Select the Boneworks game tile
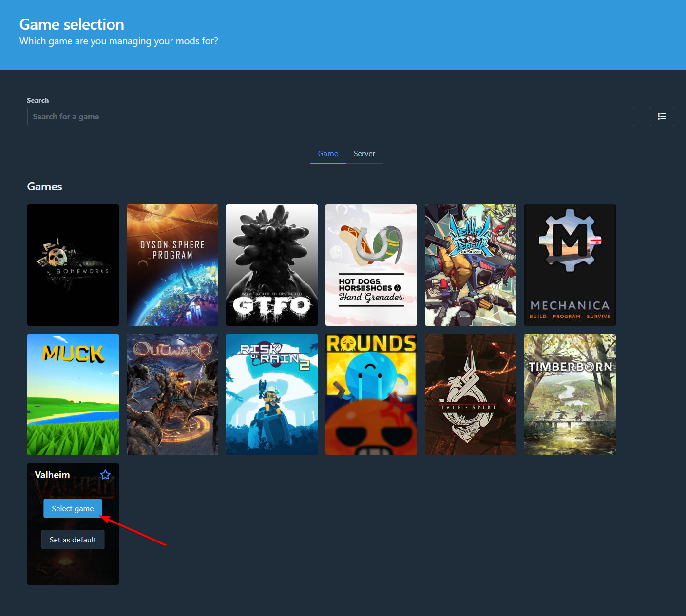686x616 pixels. 73,264
